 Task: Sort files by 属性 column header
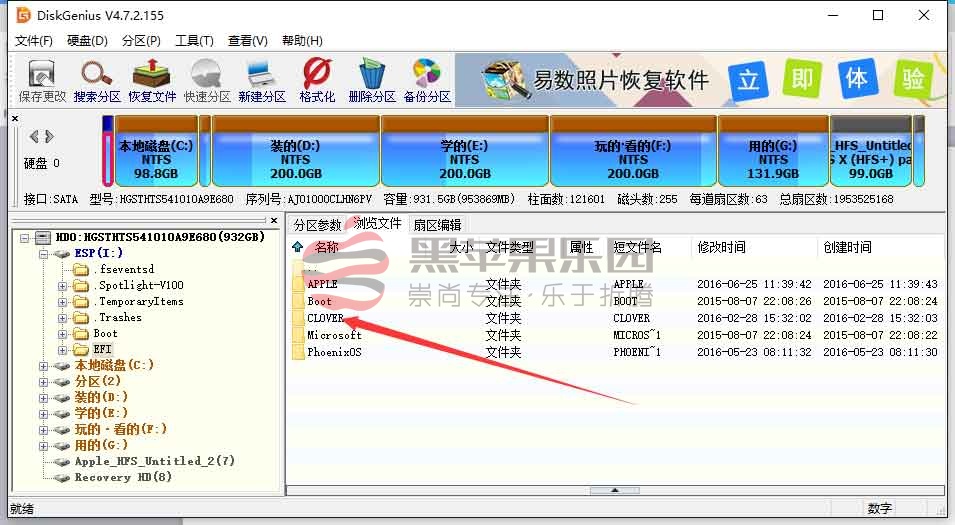[581, 247]
